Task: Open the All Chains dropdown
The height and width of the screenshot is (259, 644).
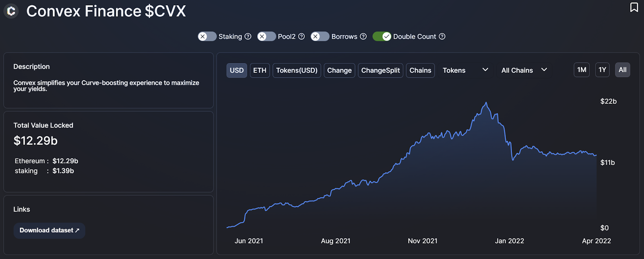Action: (524, 70)
